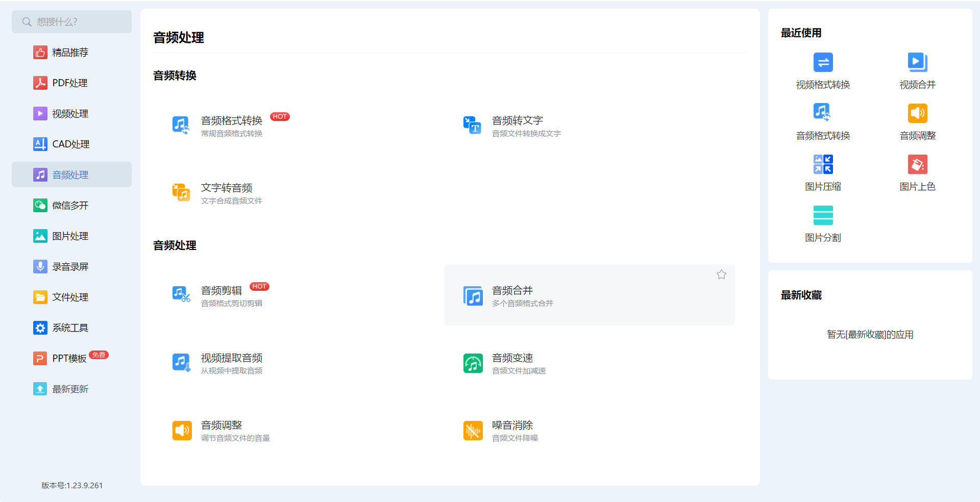Favorite 音频合并 with the star
Image resolution: width=980 pixels, height=502 pixels.
tap(721, 274)
